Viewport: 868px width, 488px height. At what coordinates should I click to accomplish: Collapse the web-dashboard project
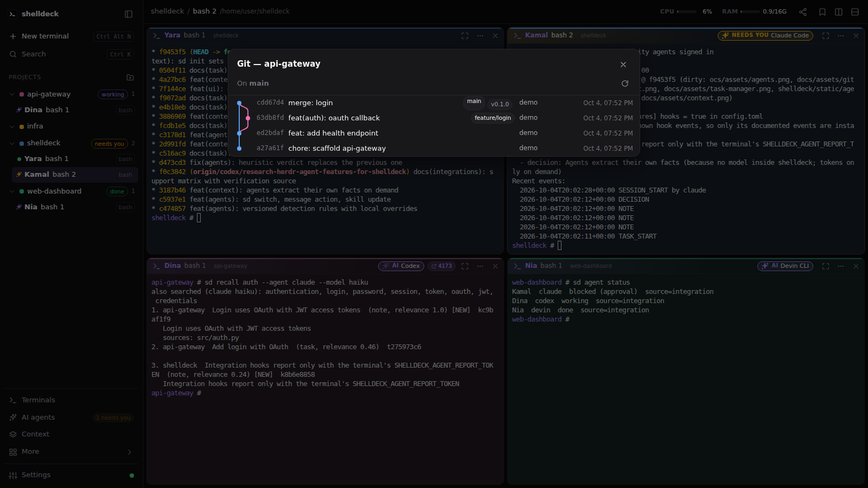tap(12, 191)
